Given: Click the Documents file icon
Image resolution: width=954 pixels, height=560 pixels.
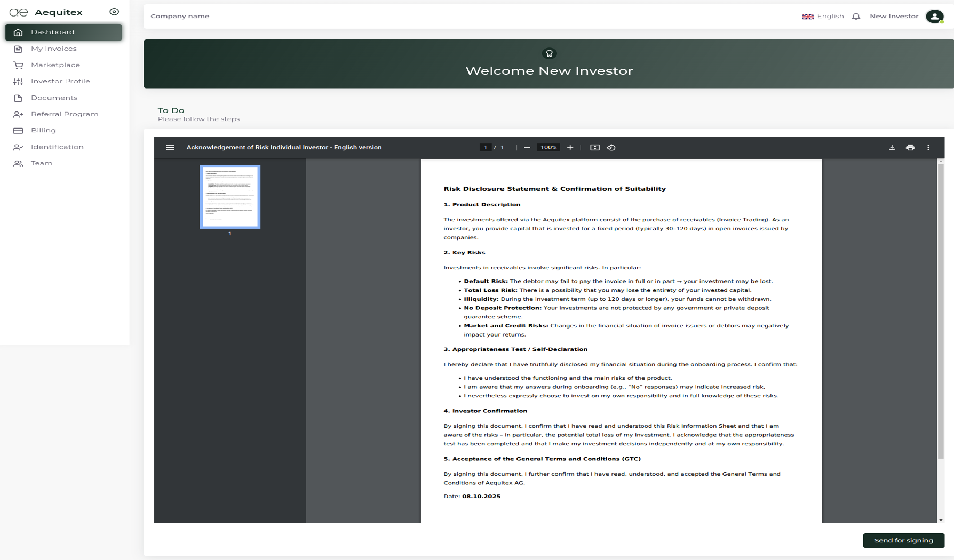Looking at the screenshot, I should 18,98.
